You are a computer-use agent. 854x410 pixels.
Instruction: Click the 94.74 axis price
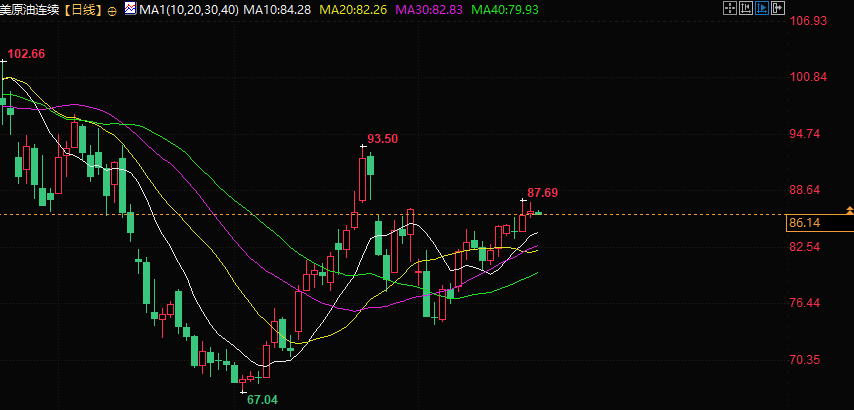[804, 133]
